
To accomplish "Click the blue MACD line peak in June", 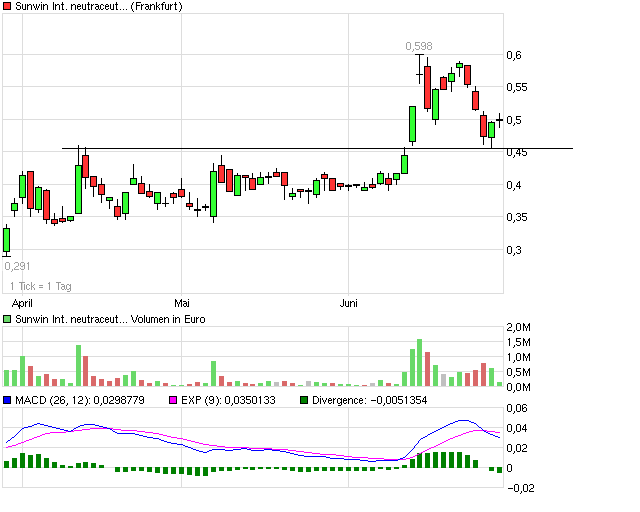I will click(x=464, y=420).
